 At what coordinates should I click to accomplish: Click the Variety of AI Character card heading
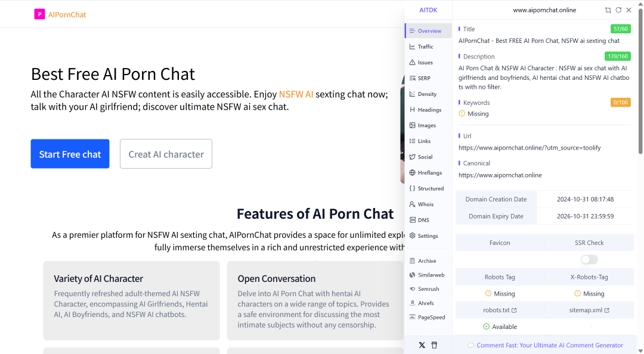(x=98, y=278)
